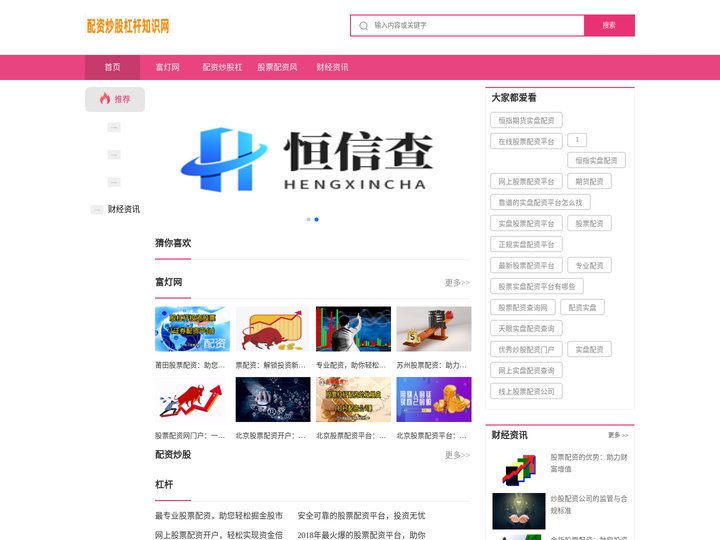Open the blue globe 配资 thumbnail
The image size is (720, 540).
(x=192, y=329)
